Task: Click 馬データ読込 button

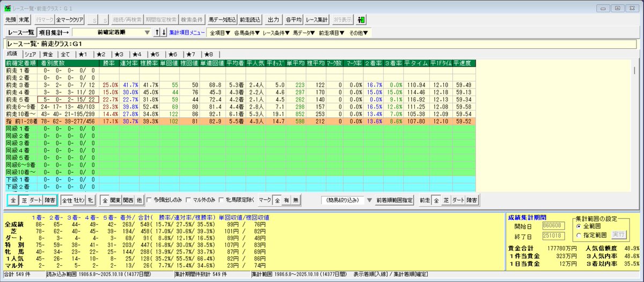Action: point(223,19)
